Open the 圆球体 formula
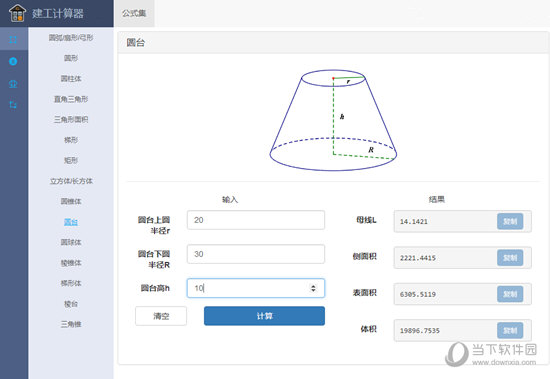The image size is (550, 379). (x=71, y=242)
